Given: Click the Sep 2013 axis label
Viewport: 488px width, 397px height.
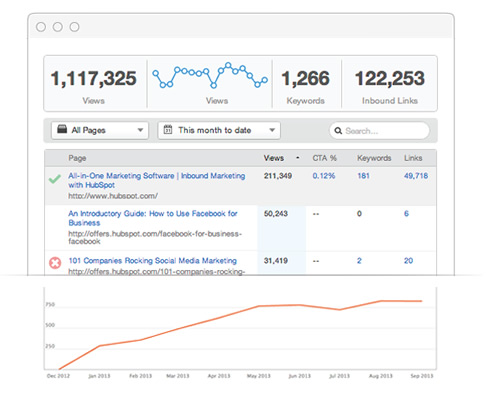Looking at the screenshot, I should point(422,376).
